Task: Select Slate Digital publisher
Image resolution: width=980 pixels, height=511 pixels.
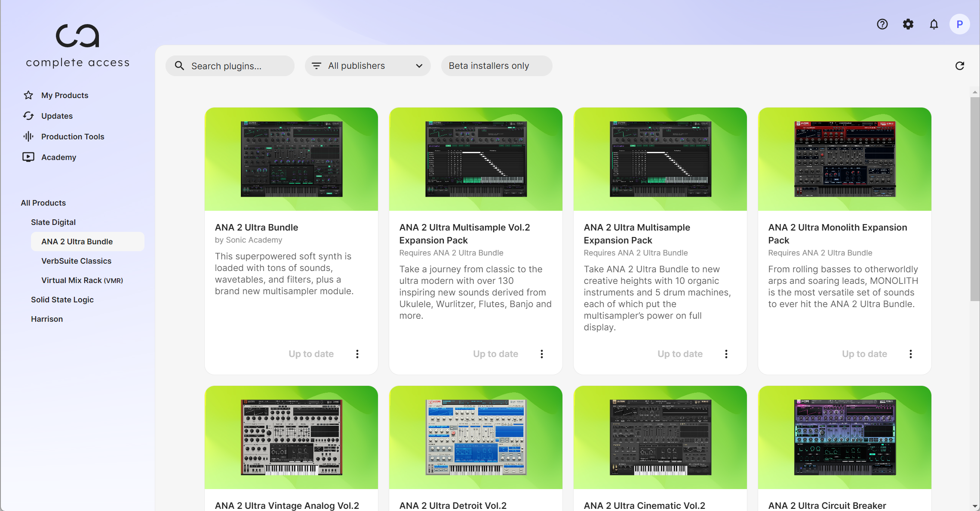Action: 53,222
